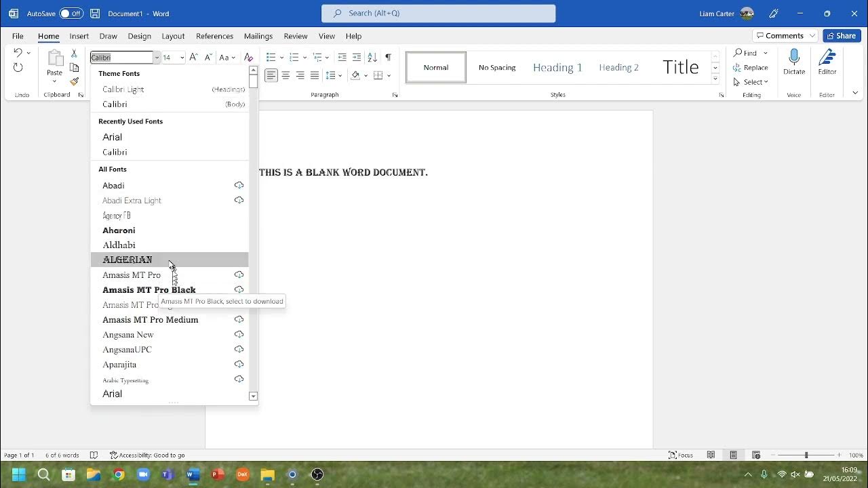Shrink font size with smaller A icon
Viewport: 868px width, 488px height.
pos(209,58)
